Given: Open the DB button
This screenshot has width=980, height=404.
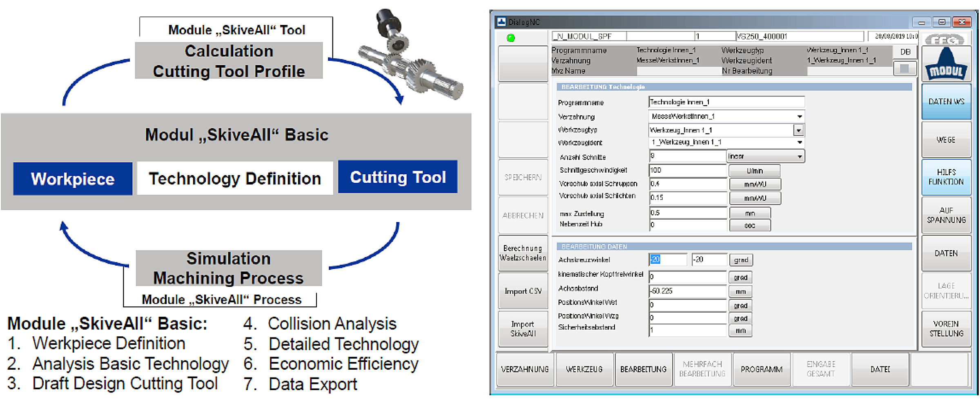Looking at the screenshot, I should click(905, 52).
